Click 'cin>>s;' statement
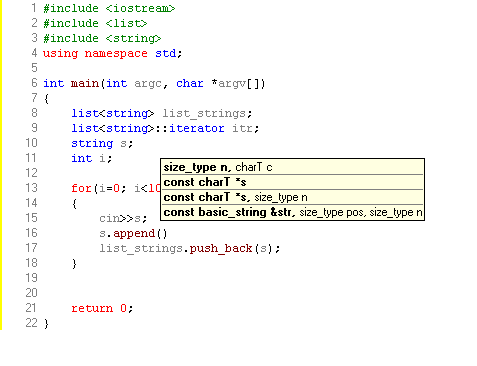 point(123,219)
